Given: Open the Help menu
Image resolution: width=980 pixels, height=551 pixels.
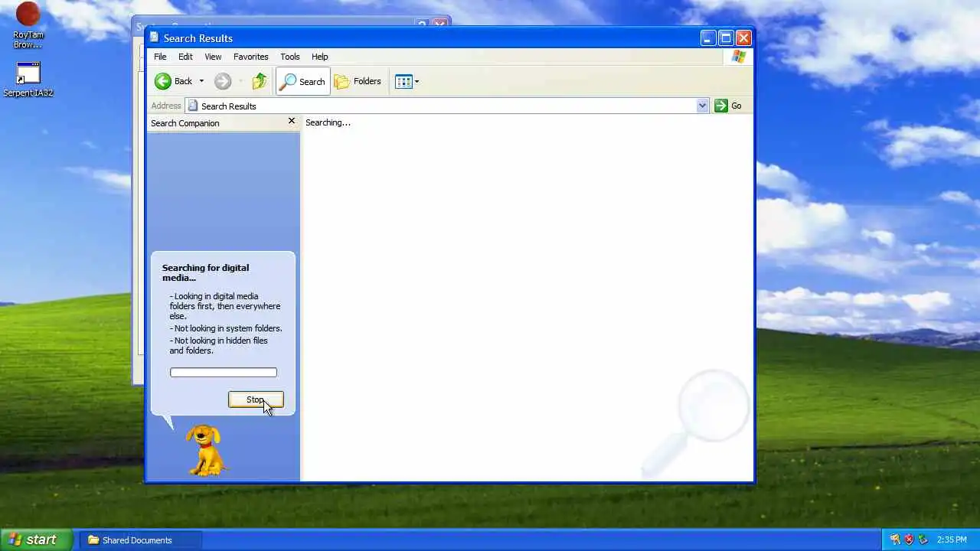Looking at the screenshot, I should [319, 57].
